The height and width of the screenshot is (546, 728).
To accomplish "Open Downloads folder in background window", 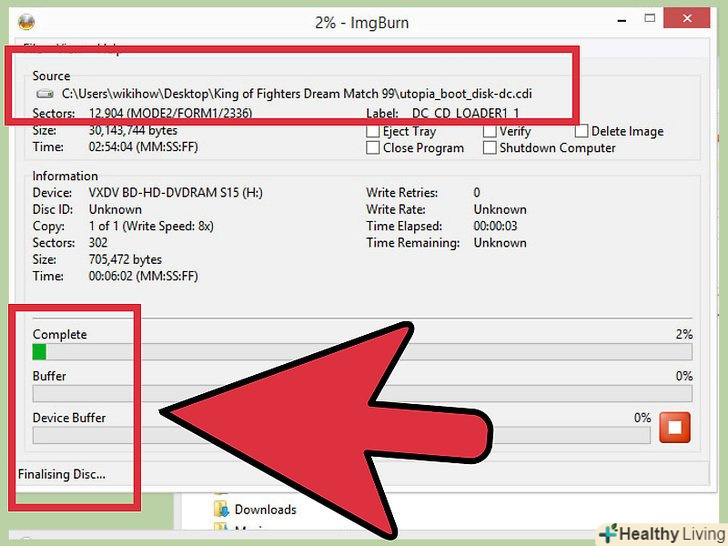I will click(x=265, y=509).
